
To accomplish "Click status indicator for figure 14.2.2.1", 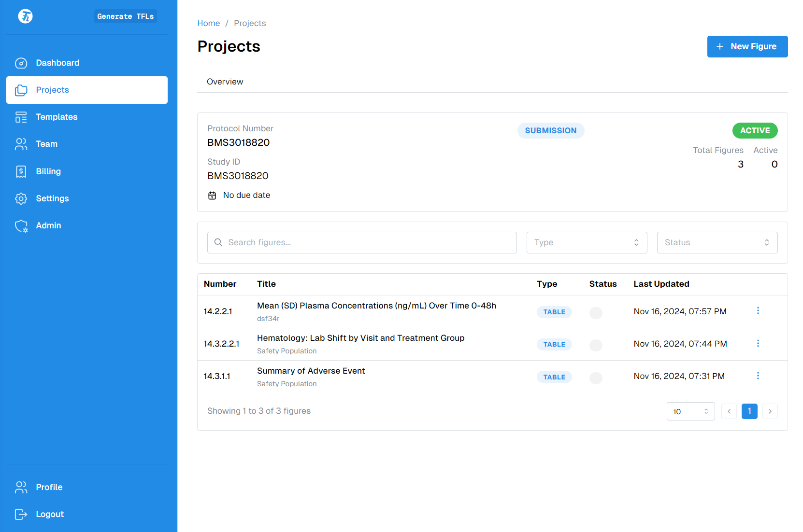I will tap(596, 312).
